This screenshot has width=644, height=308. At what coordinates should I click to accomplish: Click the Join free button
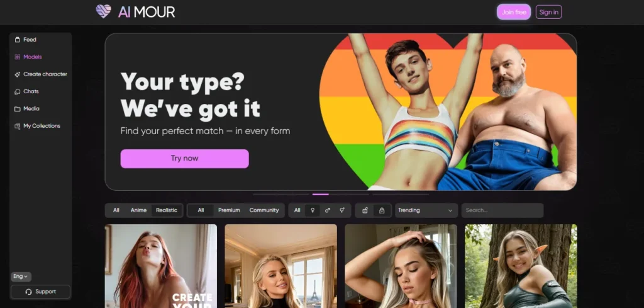(x=514, y=12)
